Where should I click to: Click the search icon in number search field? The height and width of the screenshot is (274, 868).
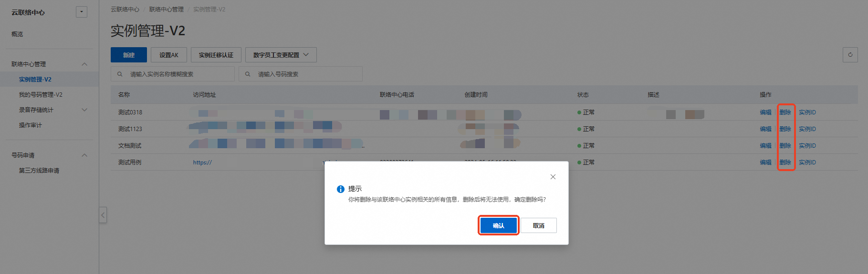tap(248, 74)
